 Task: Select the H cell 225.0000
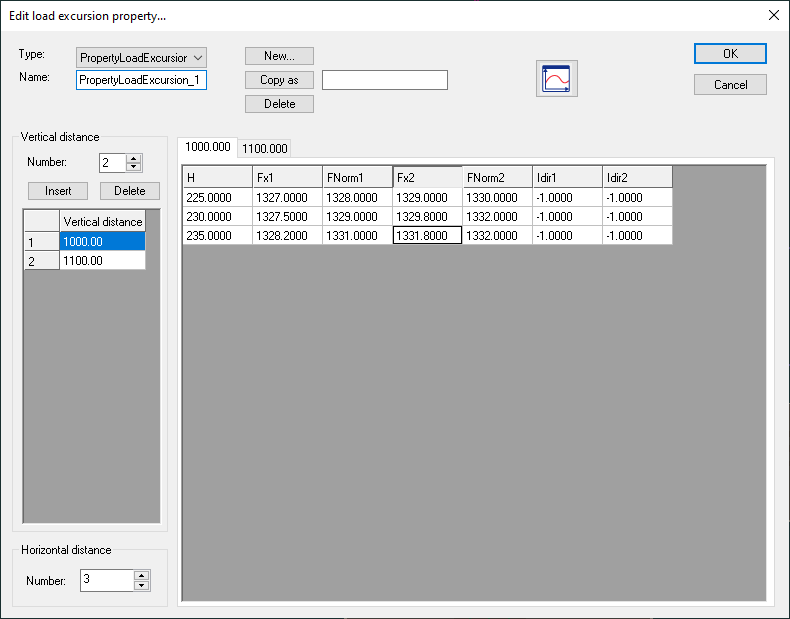(217, 197)
